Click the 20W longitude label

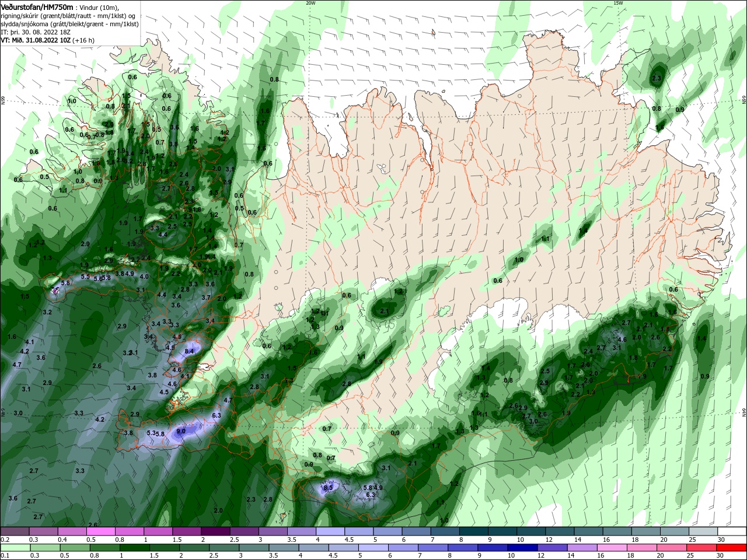point(310,3)
